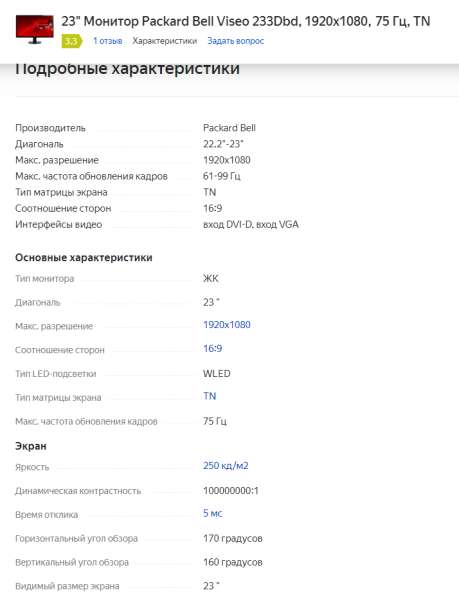Open the "1 отзыв" review link
The image size is (459, 597).
coord(108,41)
